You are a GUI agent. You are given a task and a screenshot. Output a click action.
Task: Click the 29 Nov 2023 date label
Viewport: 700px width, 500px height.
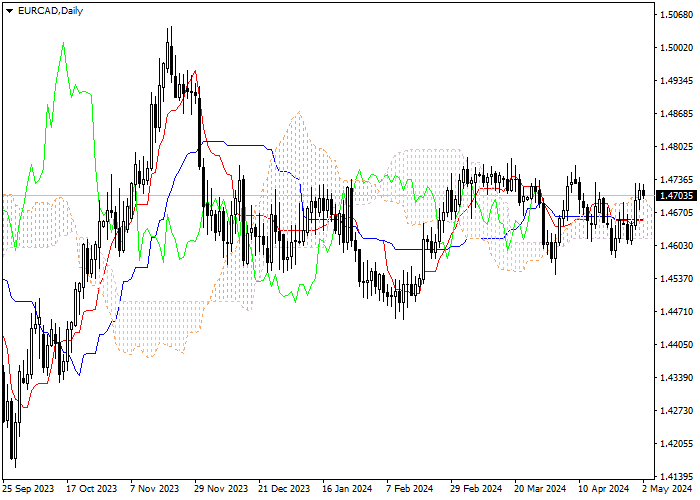(221, 489)
